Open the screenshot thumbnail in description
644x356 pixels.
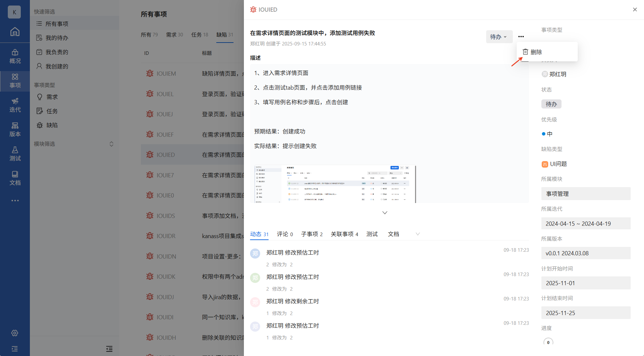335,184
